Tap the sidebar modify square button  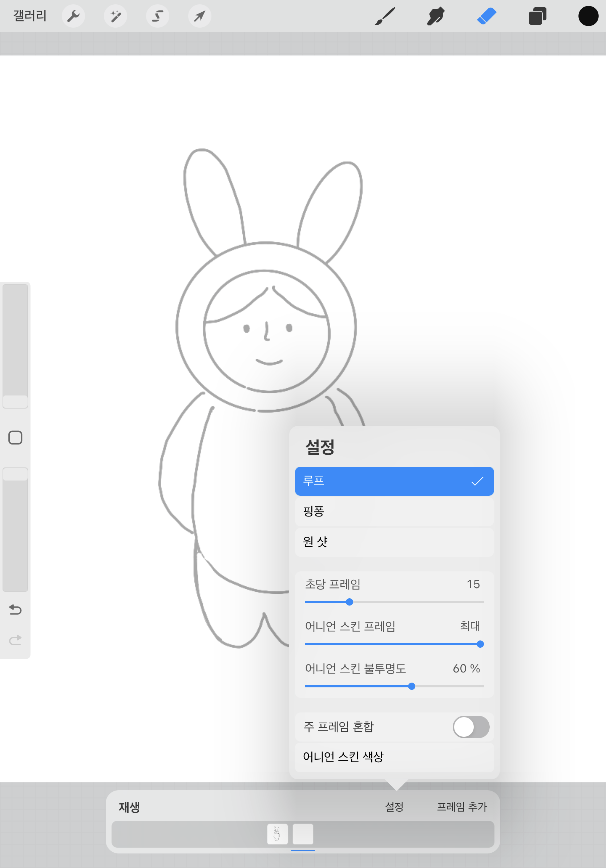tap(15, 438)
